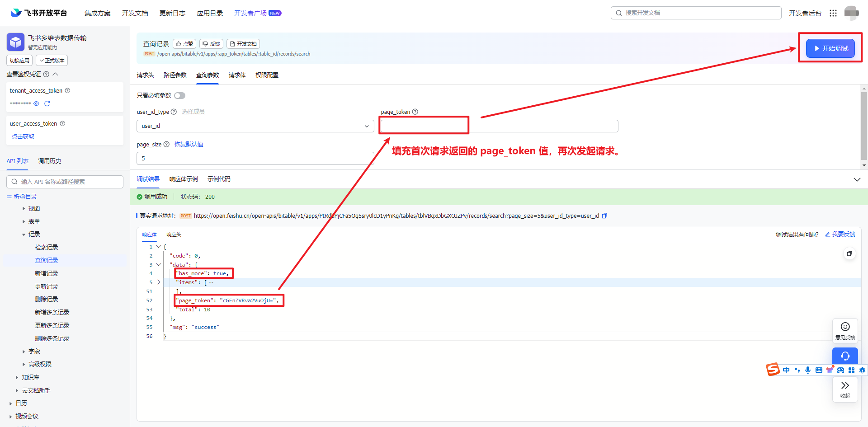Open 集成方案 in top navigation

point(98,13)
